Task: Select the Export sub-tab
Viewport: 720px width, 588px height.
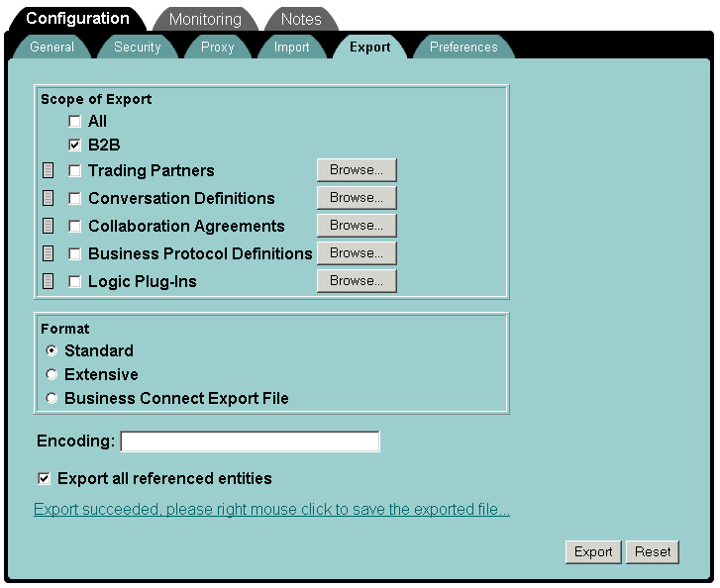Action: click(369, 47)
